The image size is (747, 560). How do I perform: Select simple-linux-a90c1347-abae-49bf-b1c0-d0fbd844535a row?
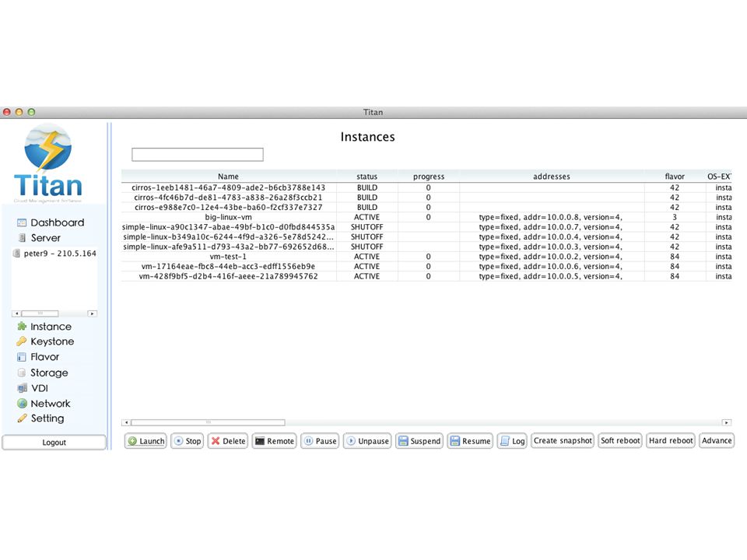pos(426,227)
